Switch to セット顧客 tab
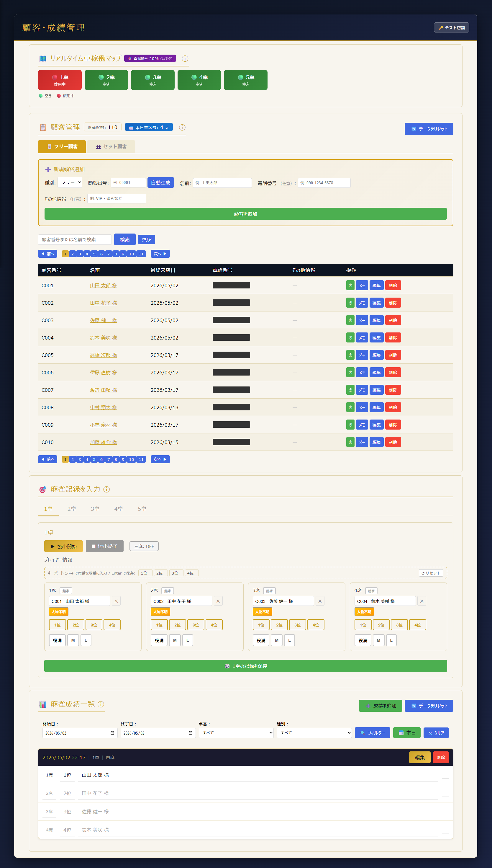Image resolution: width=492 pixels, height=868 pixels. pos(111,146)
